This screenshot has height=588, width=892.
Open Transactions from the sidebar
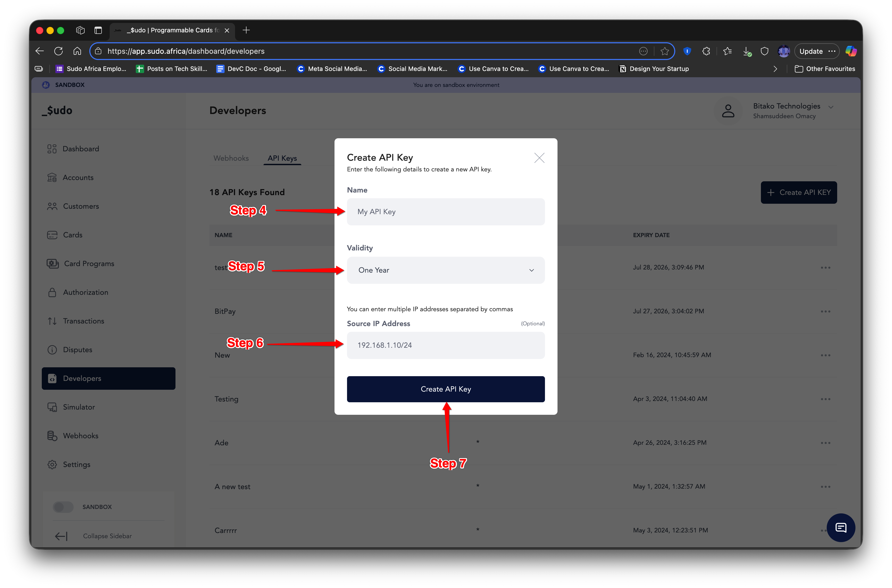pos(83,321)
